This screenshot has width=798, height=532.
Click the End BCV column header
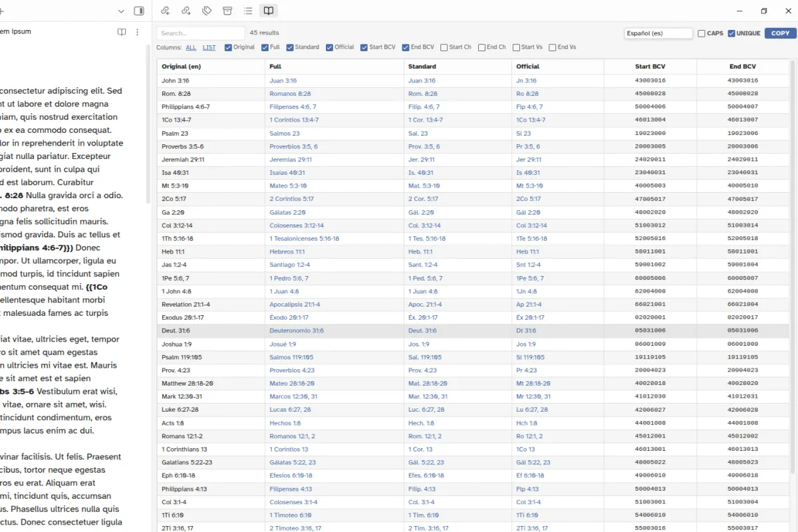[743, 66]
